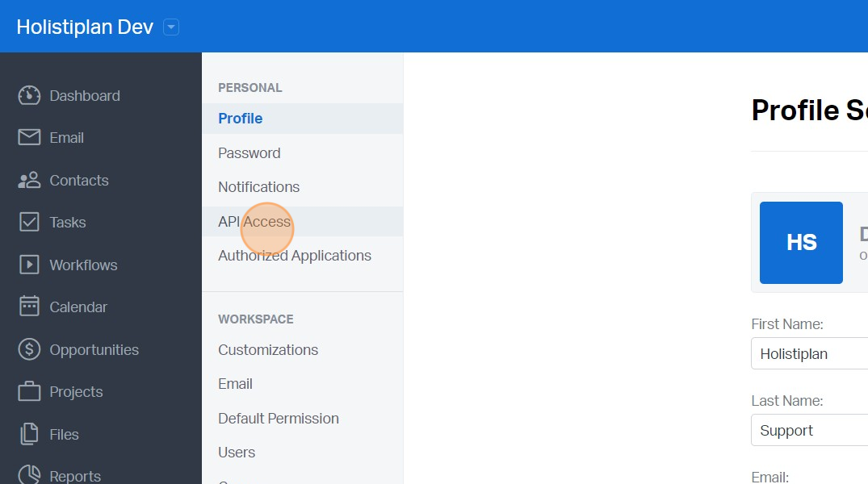Select Password under Personal settings

(x=249, y=152)
